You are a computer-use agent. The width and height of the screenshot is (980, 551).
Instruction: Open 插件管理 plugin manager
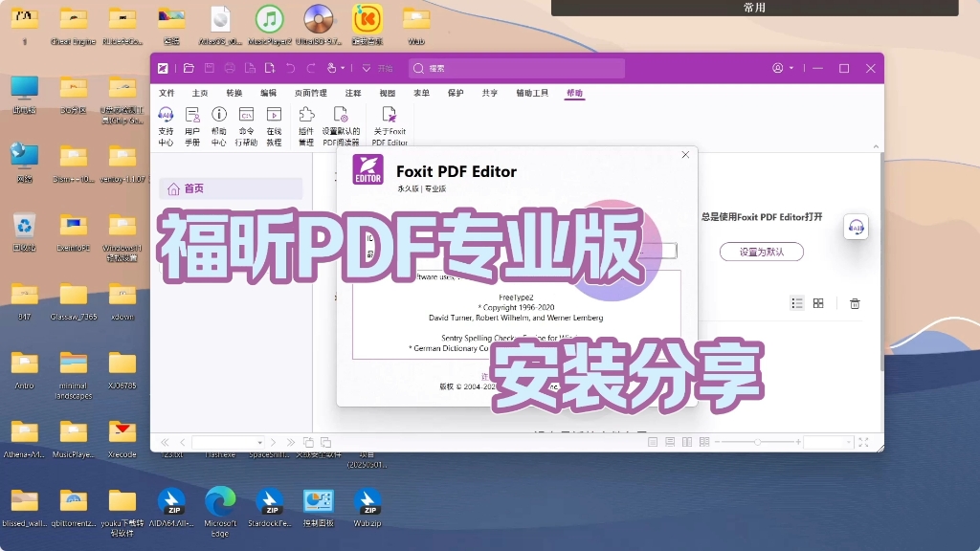[x=306, y=126]
